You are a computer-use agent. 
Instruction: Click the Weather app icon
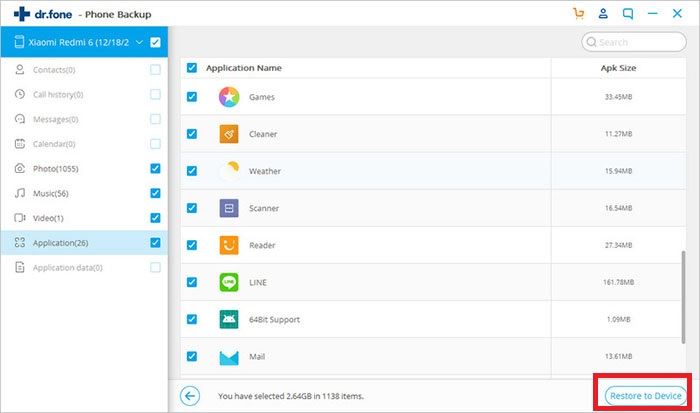tap(229, 171)
